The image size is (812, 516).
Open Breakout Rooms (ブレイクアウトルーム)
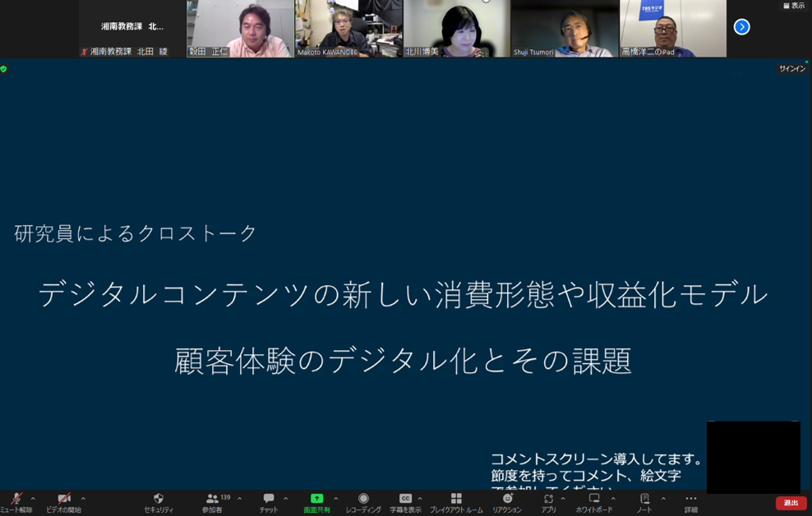[x=456, y=500]
